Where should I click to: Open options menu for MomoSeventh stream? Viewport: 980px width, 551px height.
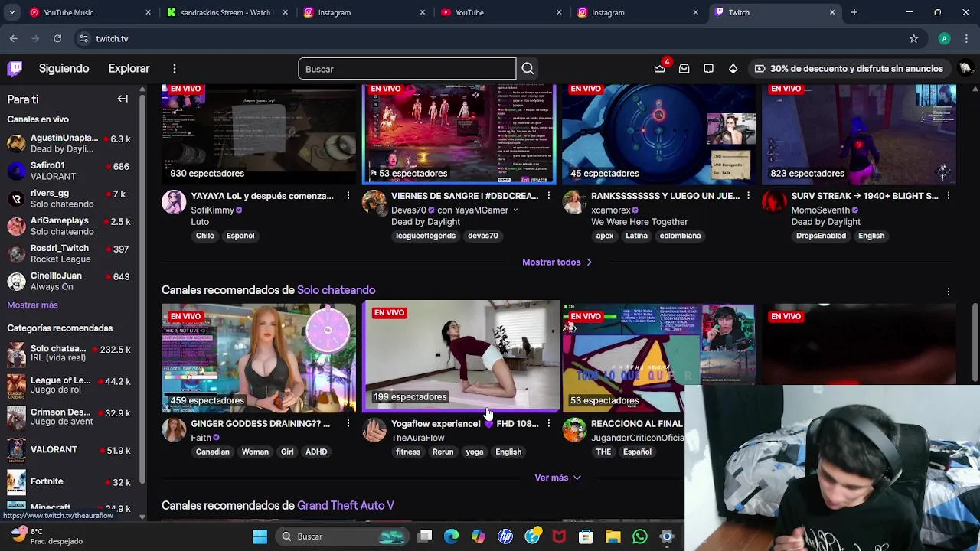[x=949, y=196]
